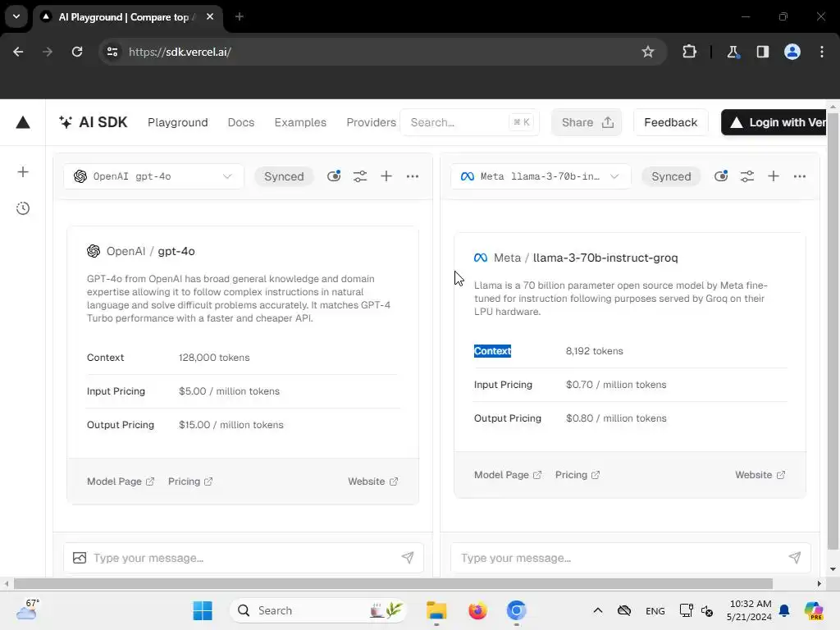Open gpt-4o Pricing link
The height and width of the screenshot is (630, 840).
point(190,482)
